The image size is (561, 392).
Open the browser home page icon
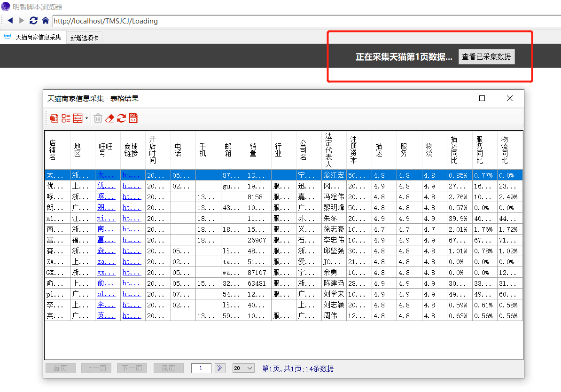coord(46,21)
